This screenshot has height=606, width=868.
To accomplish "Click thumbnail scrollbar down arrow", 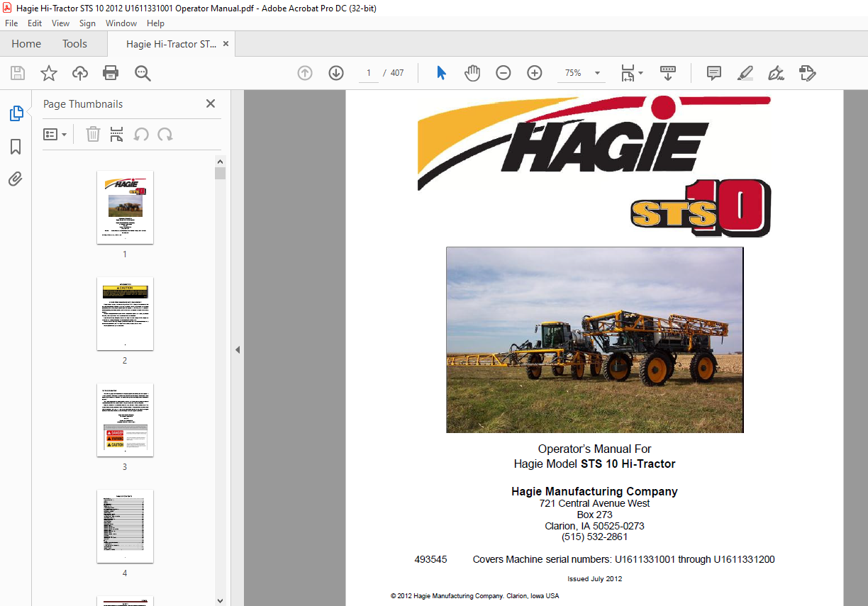I will click(220, 600).
